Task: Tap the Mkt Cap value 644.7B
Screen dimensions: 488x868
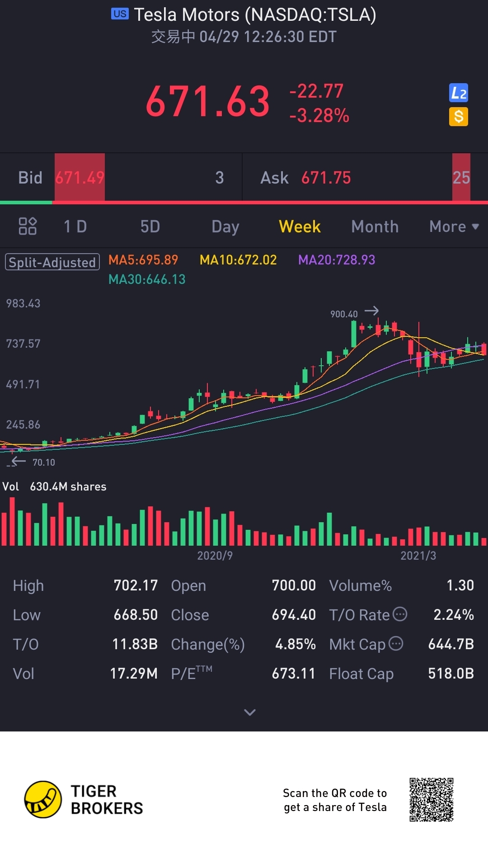Action: [x=451, y=644]
